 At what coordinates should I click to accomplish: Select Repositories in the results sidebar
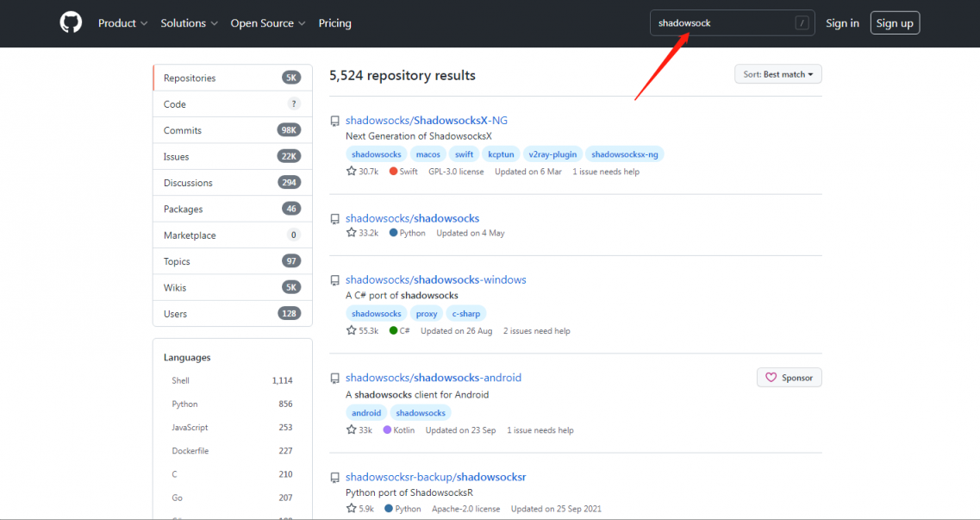point(233,78)
